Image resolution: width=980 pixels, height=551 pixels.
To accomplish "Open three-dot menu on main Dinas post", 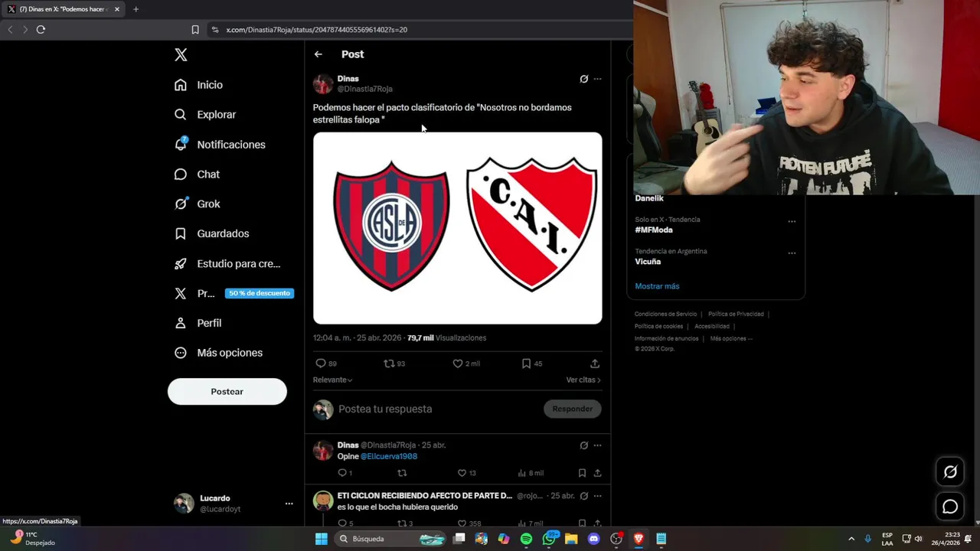I will coord(598,79).
